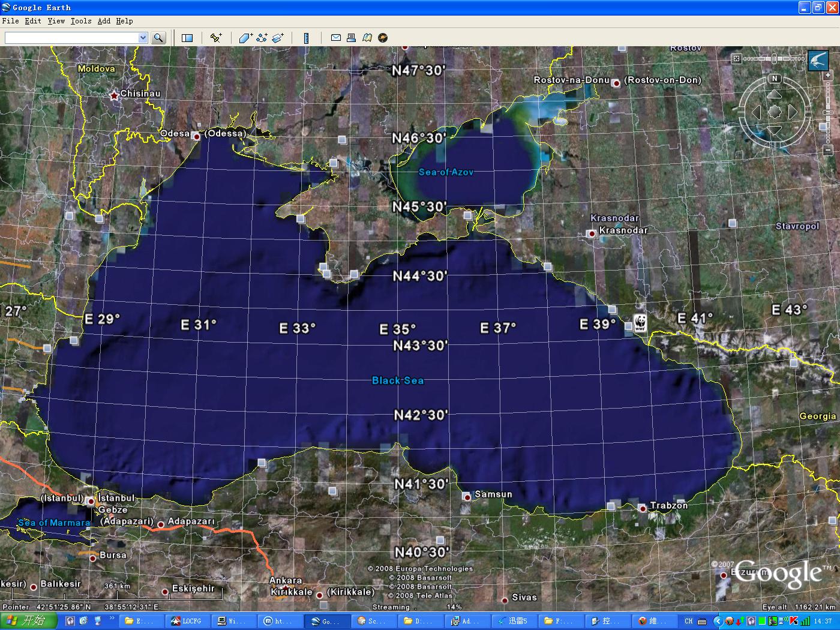This screenshot has width=840, height=630.
Task: Click the navigation joystick center star
Action: click(775, 112)
